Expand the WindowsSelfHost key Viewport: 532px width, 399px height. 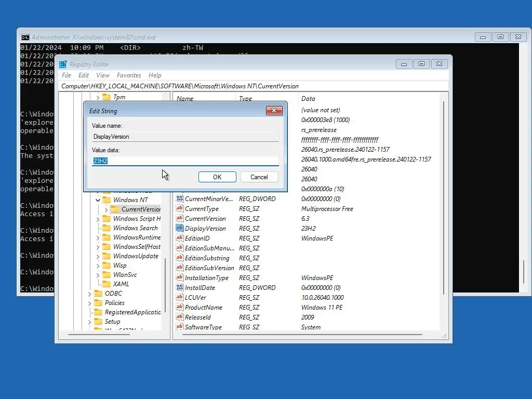click(x=98, y=247)
